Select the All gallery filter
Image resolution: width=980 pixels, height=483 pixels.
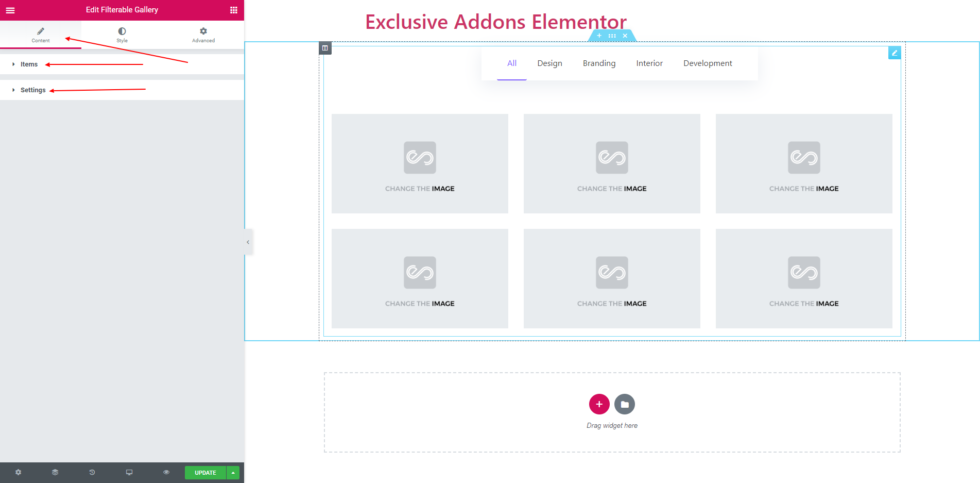pos(512,63)
